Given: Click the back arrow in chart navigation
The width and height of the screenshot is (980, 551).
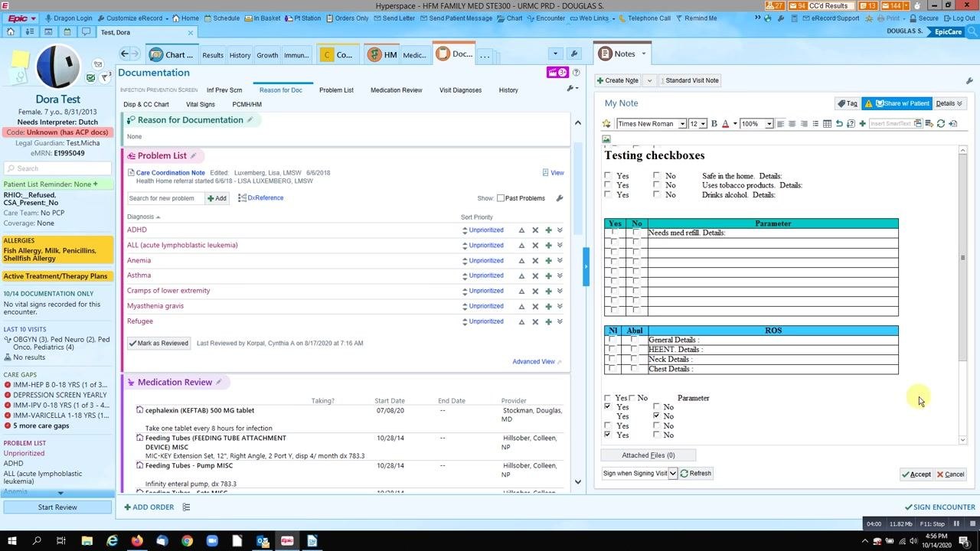Looking at the screenshot, I should click(126, 54).
